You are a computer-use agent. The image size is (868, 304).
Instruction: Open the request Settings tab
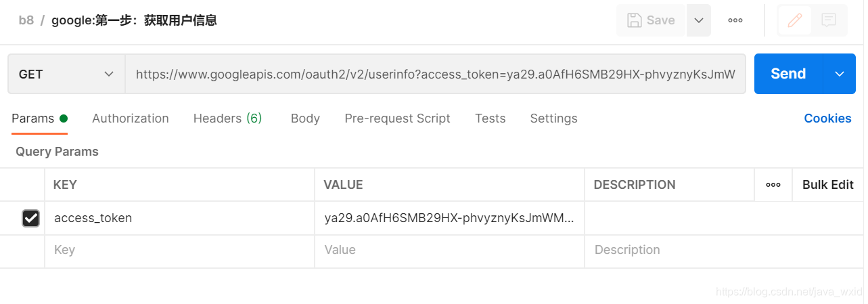coord(553,118)
